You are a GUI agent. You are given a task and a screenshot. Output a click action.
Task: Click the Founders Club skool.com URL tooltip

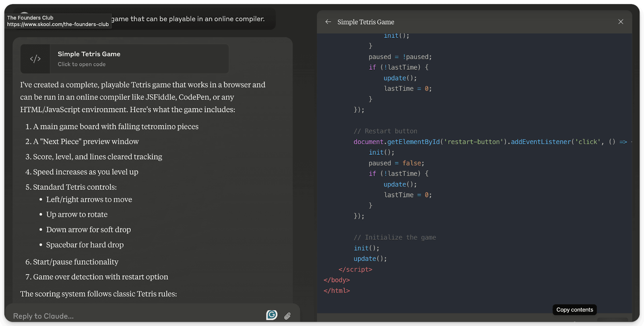[58, 24]
